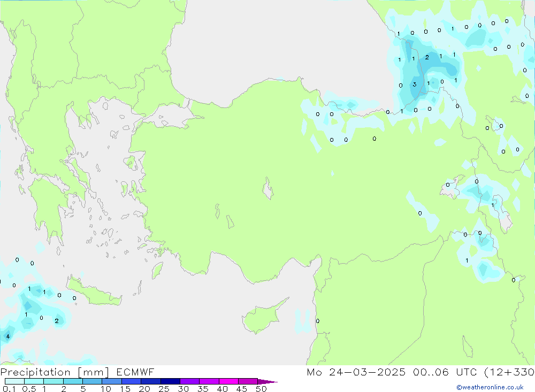
Task: Click the over-50 mm legend arrow tip
Action: click(x=268, y=381)
